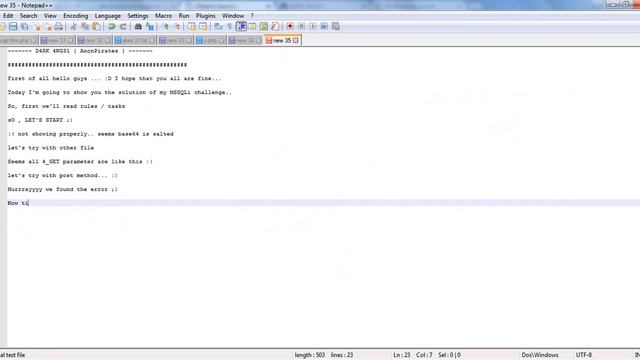Click the Close All documents toolbar icon

48,27
